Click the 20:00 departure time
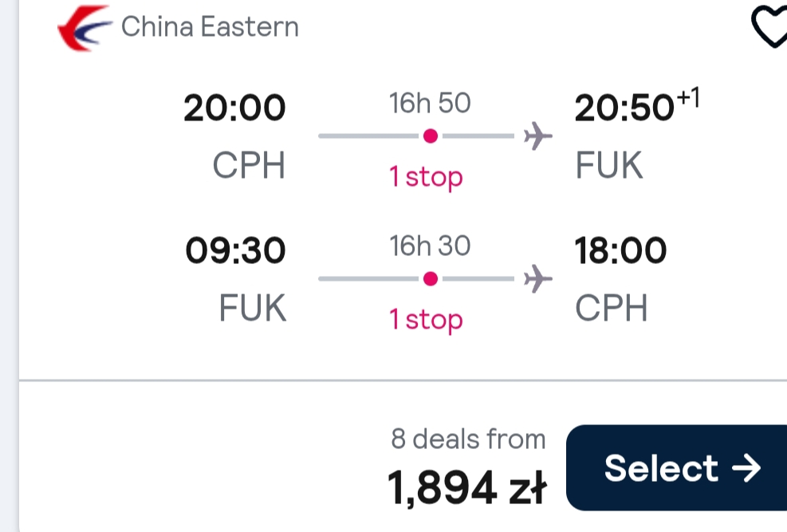Screen dimensions: 787x532 pos(234,108)
